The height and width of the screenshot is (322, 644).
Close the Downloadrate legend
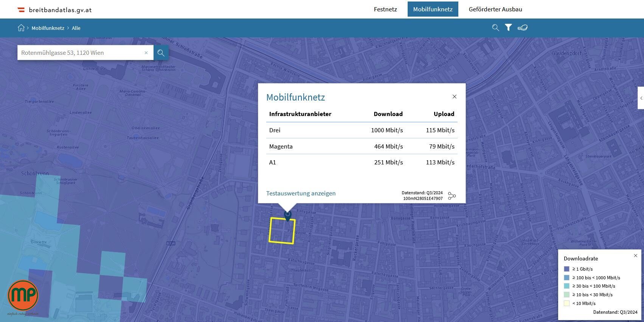click(636, 256)
